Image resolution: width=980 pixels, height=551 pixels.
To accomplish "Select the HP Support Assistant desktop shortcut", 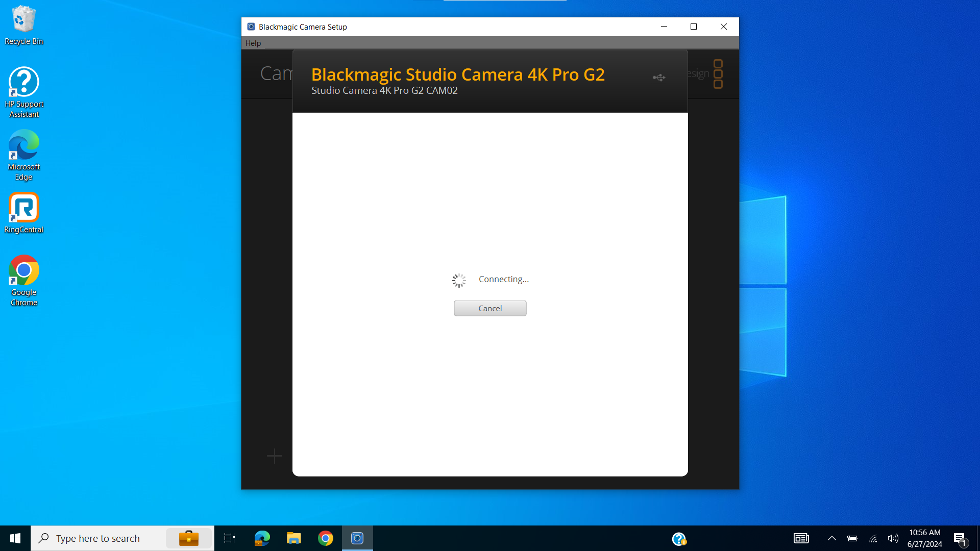I will 24,92.
